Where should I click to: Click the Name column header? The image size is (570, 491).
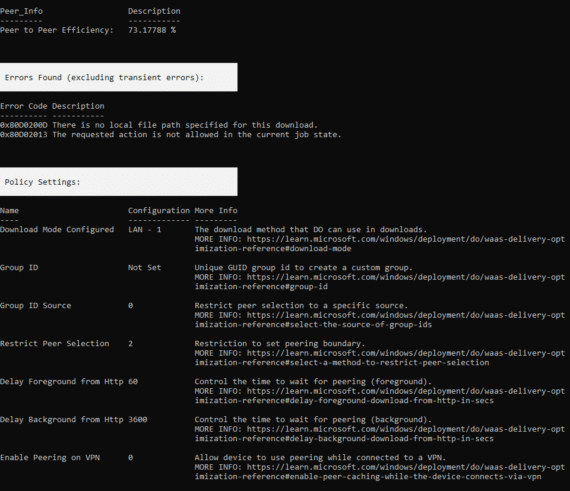(9, 211)
